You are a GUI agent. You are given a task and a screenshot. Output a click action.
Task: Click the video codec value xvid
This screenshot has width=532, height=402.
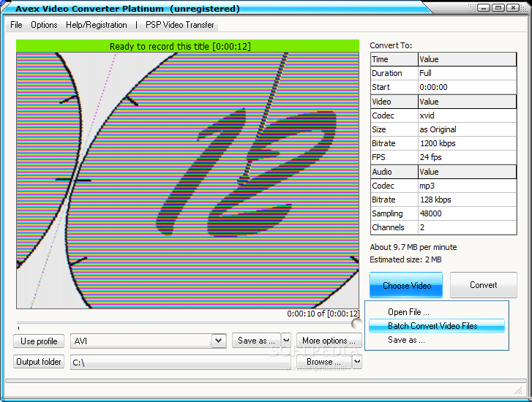(x=467, y=115)
